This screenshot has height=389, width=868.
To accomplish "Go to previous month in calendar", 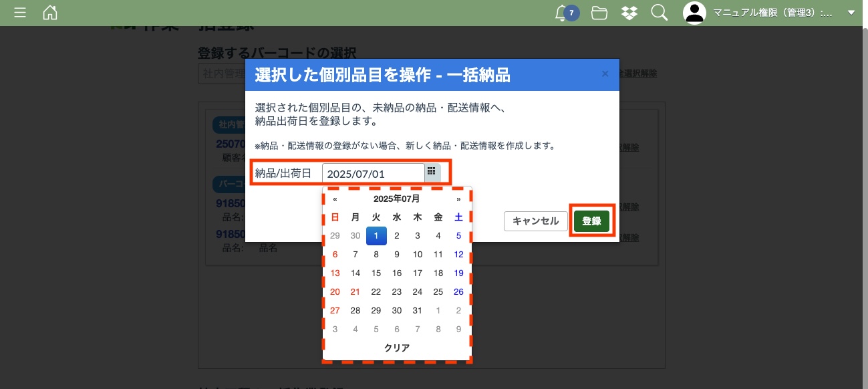I will pyautogui.click(x=335, y=199).
